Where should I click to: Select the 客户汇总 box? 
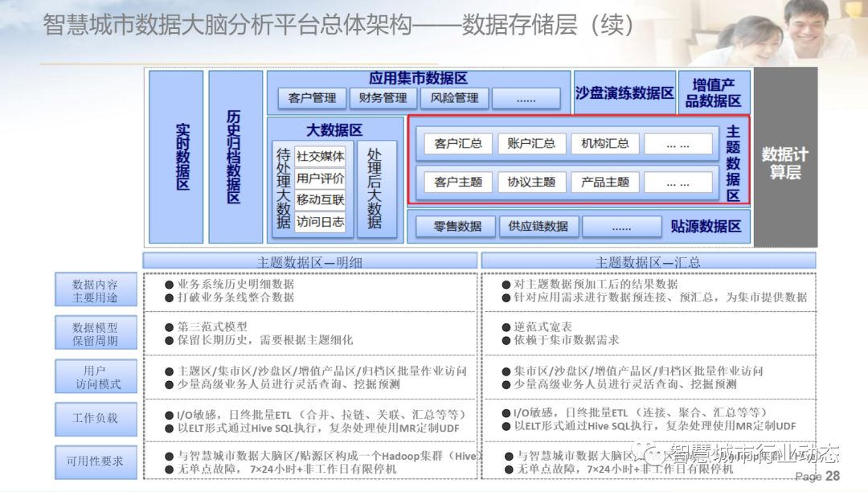[x=458, y=144]
